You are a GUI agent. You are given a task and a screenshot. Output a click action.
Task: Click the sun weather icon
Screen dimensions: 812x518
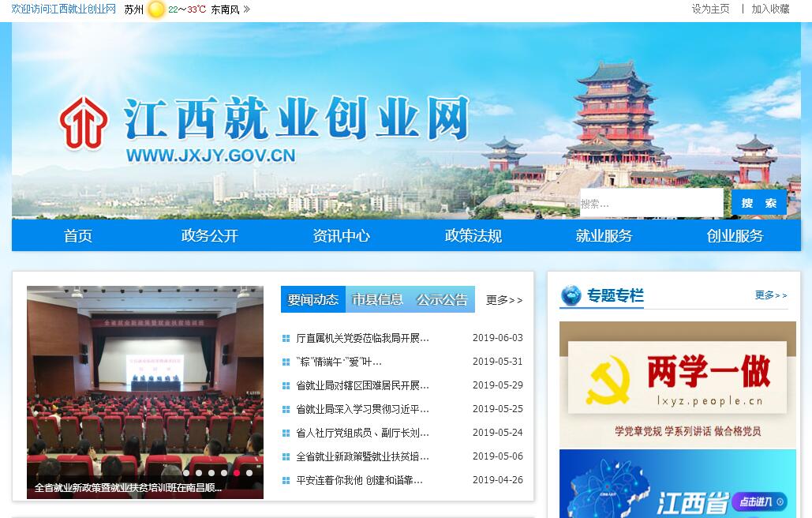pyautogui.click(x=156, y=9)
